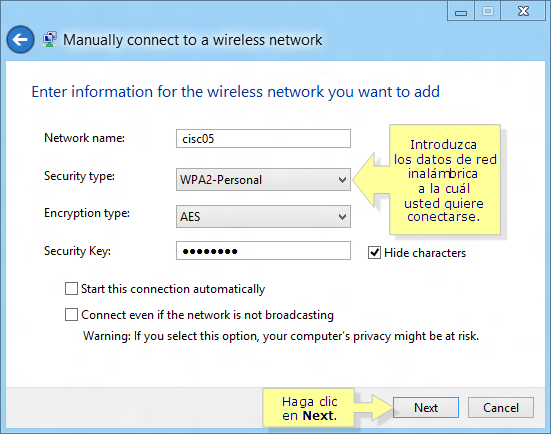Click the Next button
The image size is (551, 435).
(x=426, y=408)
